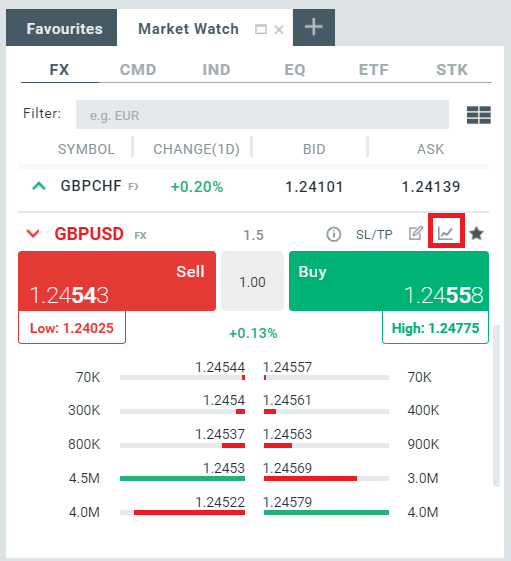Add a new panel tab with plus
The image size is (511, 561).
(x=314, y=28)
